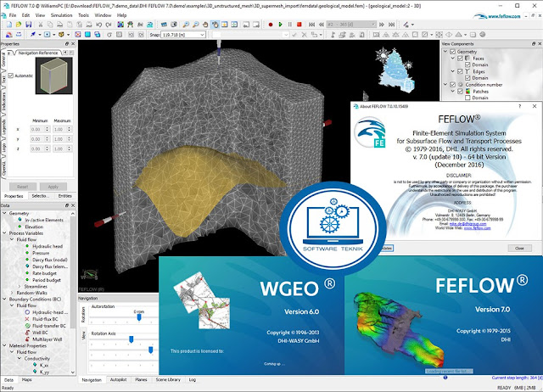Click the cyan square select all icon
Screen dimensions: 543x392
[x=87, y=35]
